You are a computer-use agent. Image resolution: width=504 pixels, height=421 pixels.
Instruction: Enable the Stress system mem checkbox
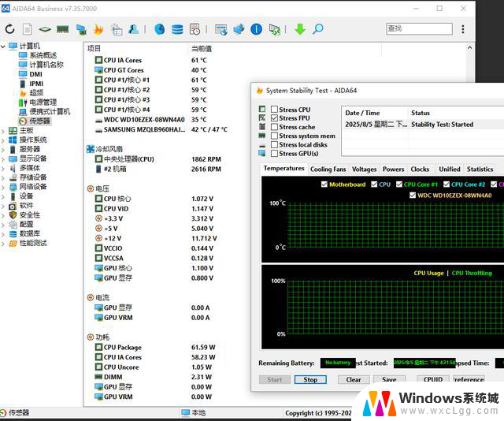tap(274, 136)
